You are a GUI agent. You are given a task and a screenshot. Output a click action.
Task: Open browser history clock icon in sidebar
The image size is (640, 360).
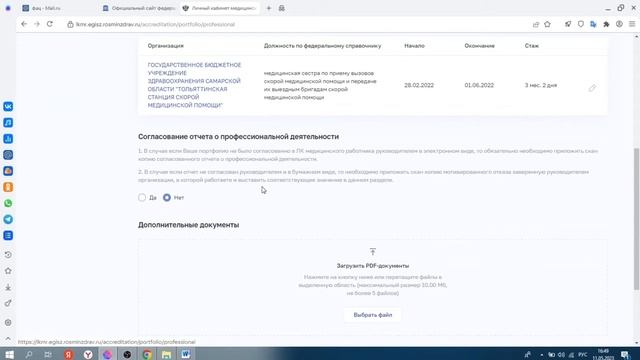[x=8, y=255]
